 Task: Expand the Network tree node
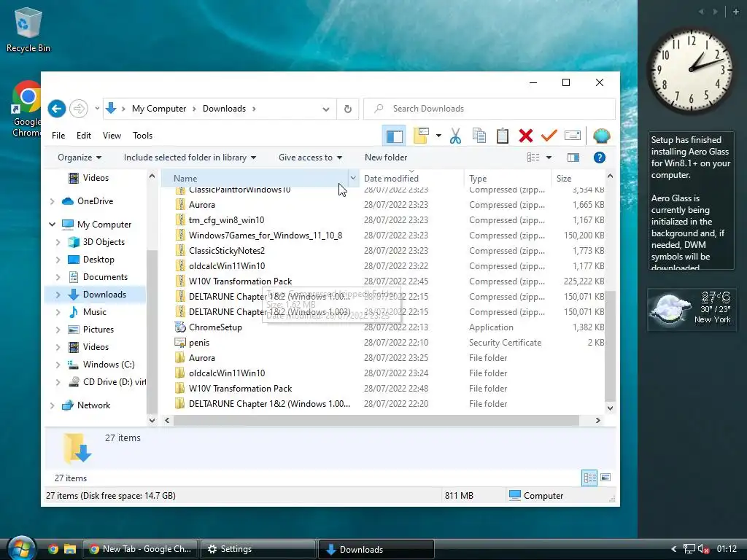click(x=53, y=405)
